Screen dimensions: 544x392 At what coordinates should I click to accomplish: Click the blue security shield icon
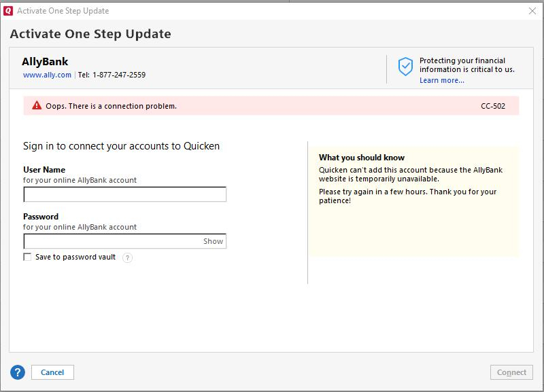[x=405, y=66]
